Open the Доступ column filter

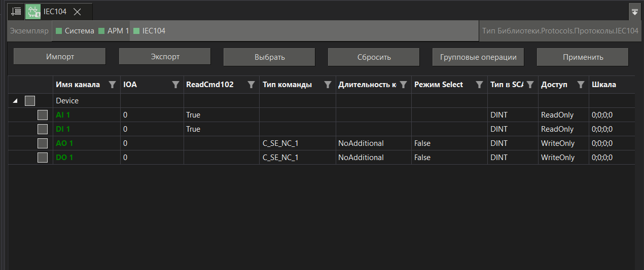click(x=581, y=85)
